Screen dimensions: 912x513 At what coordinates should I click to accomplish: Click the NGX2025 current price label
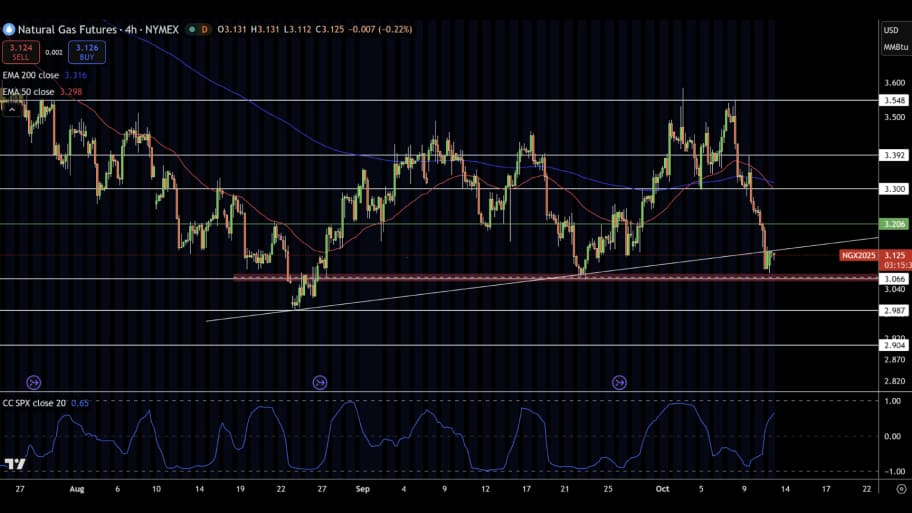858,255
